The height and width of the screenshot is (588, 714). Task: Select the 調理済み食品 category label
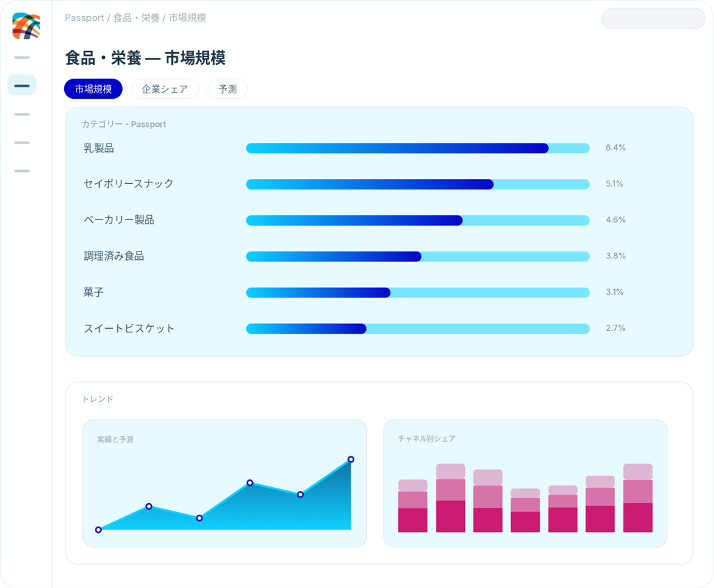coord(114,256)
